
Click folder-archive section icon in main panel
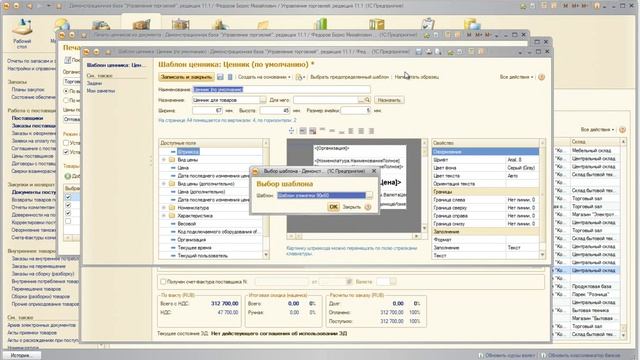[376, 24]
